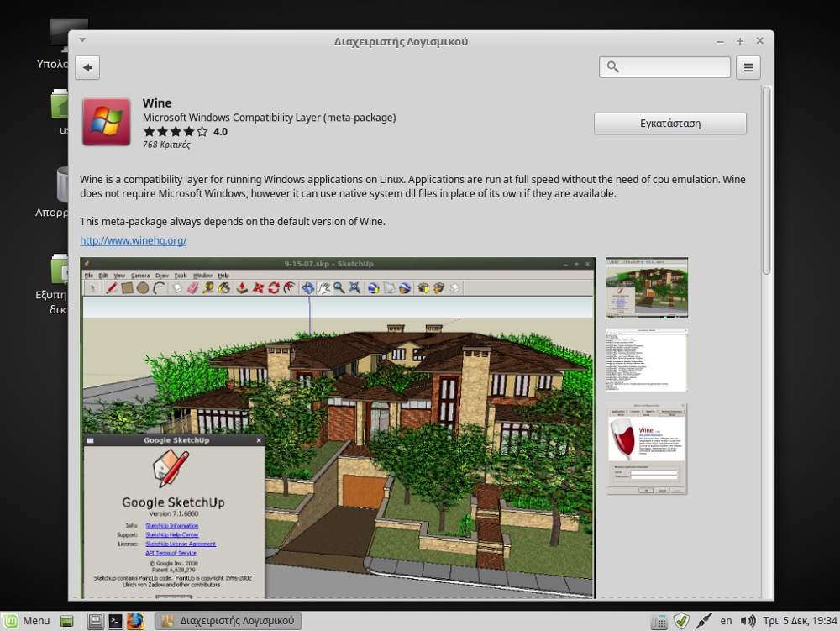Launch the terminal from the panel
The height and width of the screenshot is (631, 840).
(115, 621)
